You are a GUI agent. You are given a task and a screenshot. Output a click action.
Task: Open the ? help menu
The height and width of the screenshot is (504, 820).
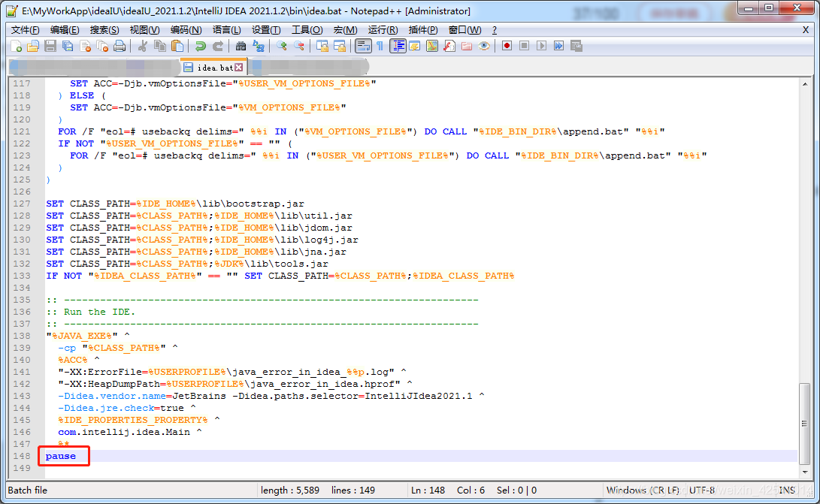tap(495, 30)
